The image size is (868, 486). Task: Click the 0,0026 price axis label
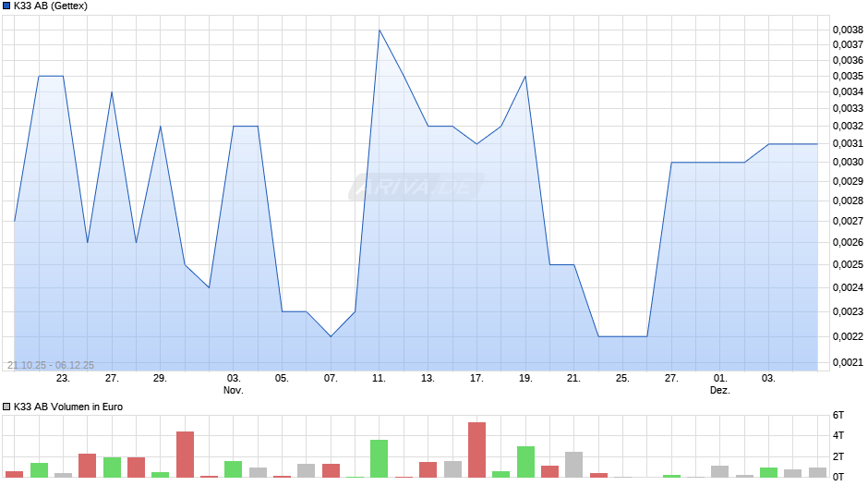tap(848, 242)
